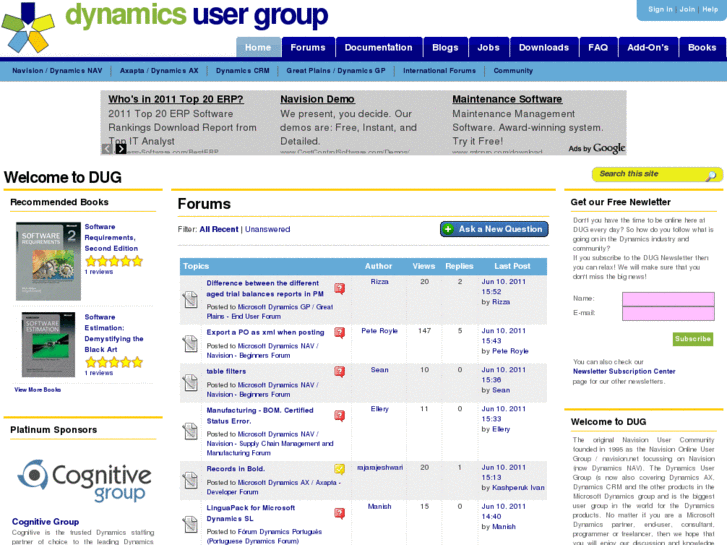Screen dimensions: 727x545
Task: Click the Join link
Action: click(687, 9)
